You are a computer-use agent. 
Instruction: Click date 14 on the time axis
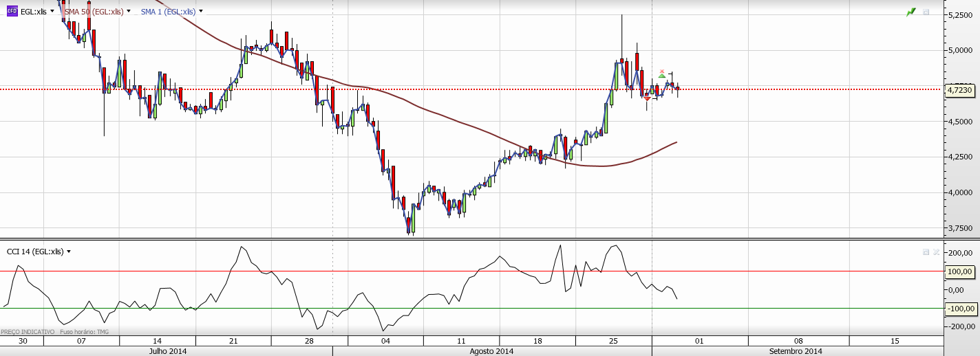[157, 341]
